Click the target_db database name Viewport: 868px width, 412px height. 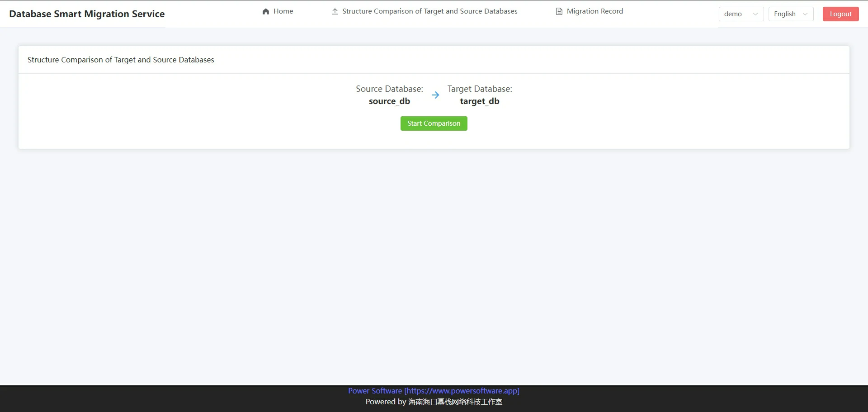click(480, 101)
